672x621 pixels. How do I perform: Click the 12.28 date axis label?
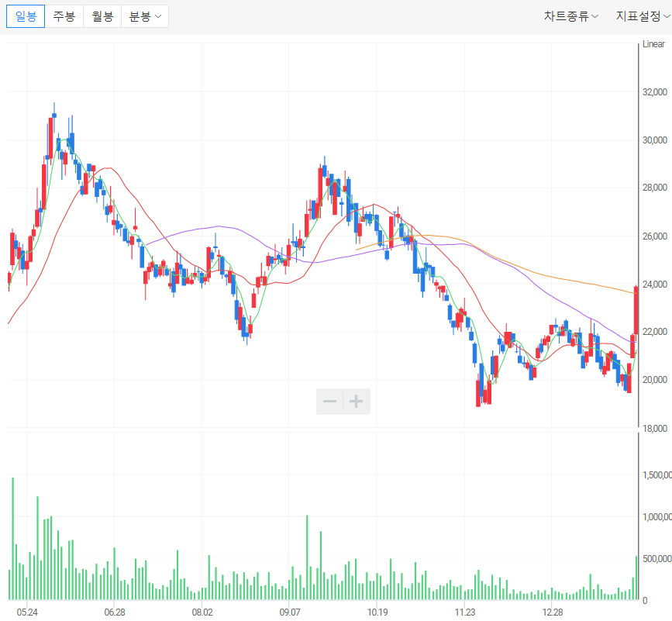click(x=552, y=612)
